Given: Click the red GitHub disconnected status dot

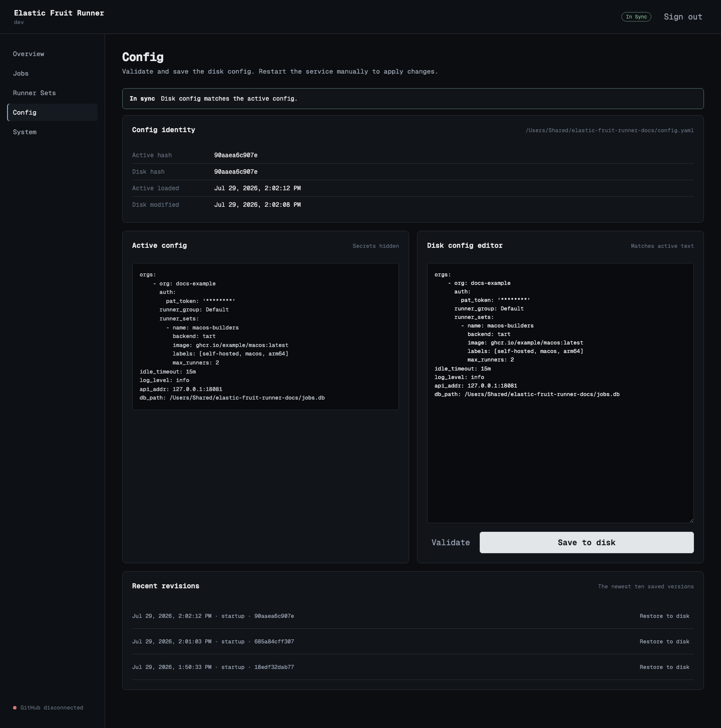Looking at the screenshot, I should (15, 708).
